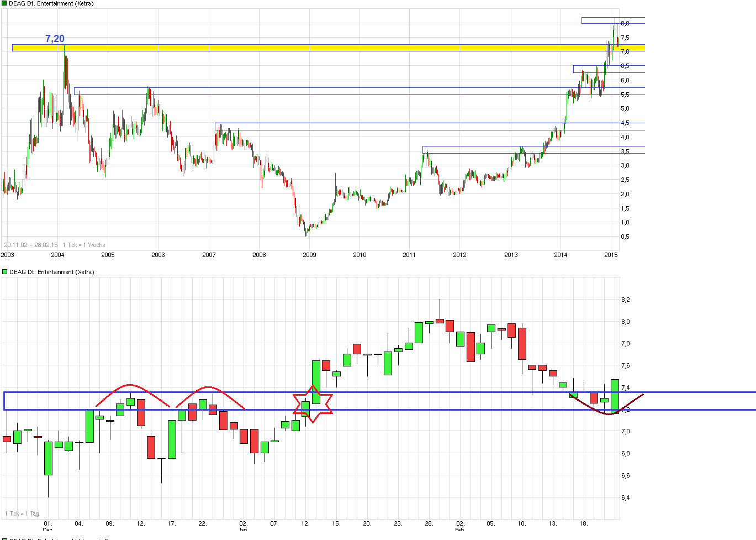The width and height of the screenshot is (756, 540).
Task: Click the 1 Tick = 1 Tag label
Action: (22, 513)
